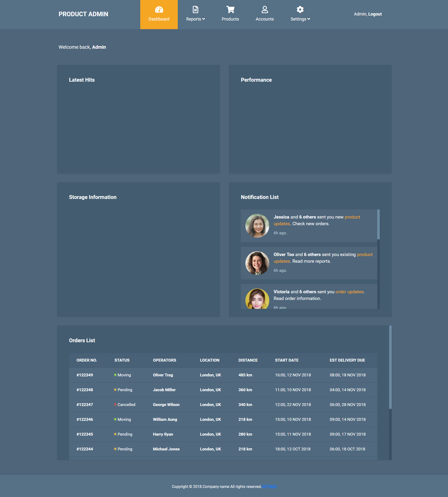Viewport: 448px width, 497px height.
Task: Expand the Reports dropdown chevron
Action: tap(204, 19)
